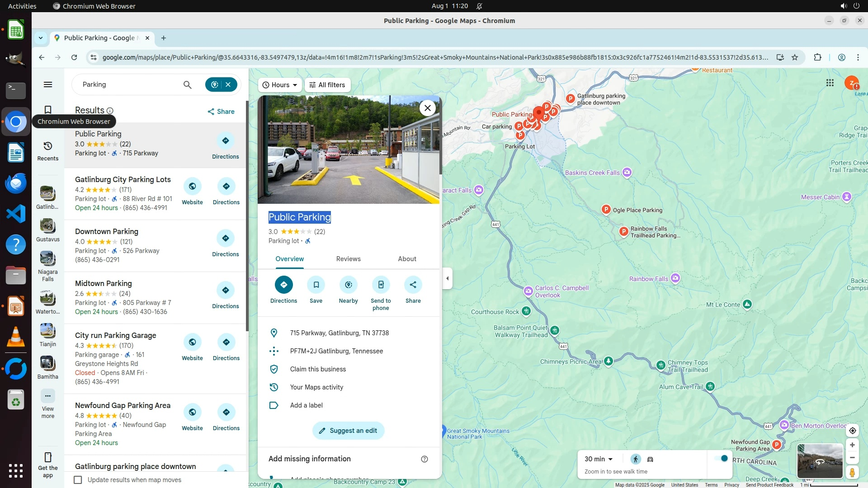The width and height of the screenshot is (868, 488).
Task: Click the Street View pegman icon
Action: coord(852,473)
